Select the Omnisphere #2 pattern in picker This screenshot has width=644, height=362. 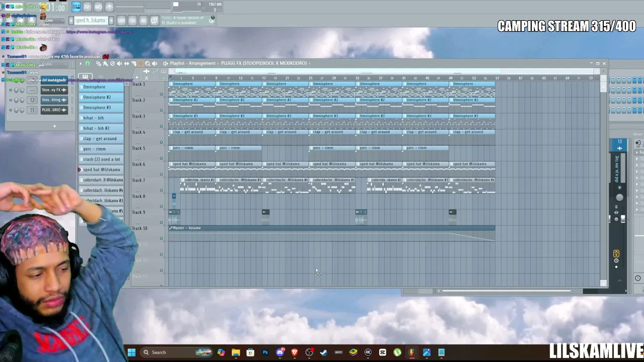(x=101, y=97)
